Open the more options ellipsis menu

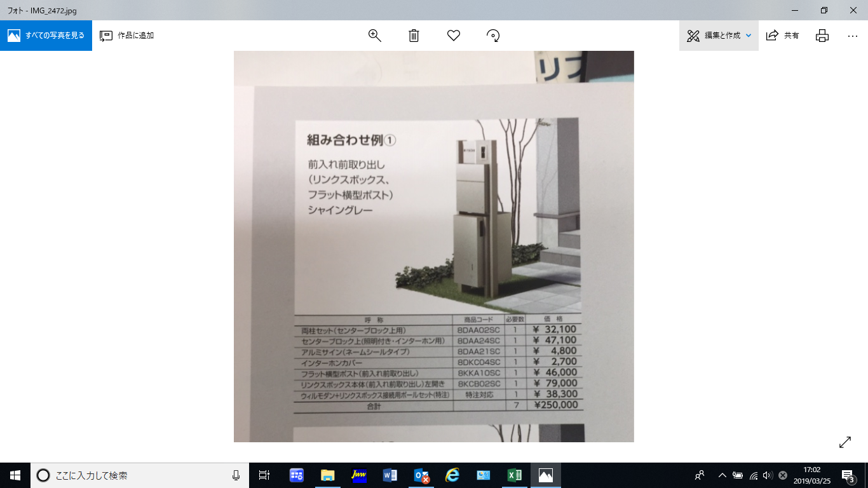(x=853, y=36)
